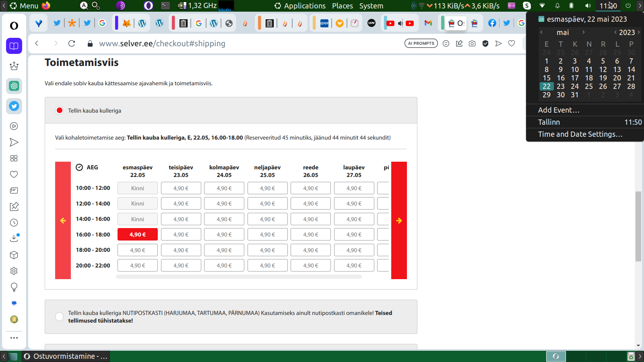This screenshot has height=362, width=644.
Task: Switch to the Gmail browser tab
Action: [x=428, y=23]
